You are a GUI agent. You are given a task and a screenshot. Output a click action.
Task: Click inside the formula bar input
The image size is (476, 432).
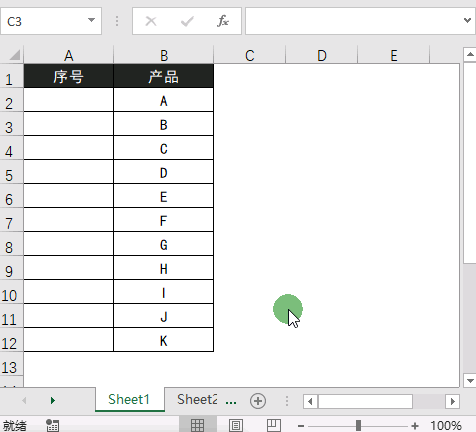click(x=353, y=21)
